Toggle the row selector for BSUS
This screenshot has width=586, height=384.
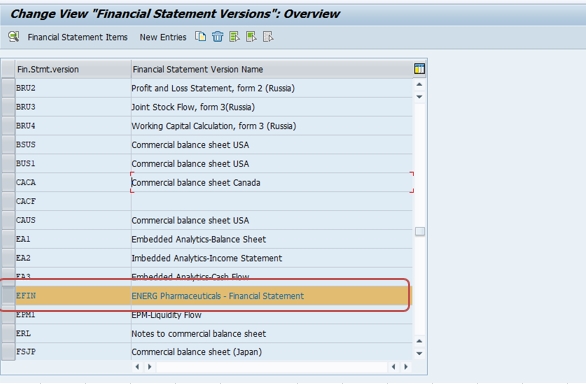8,145
